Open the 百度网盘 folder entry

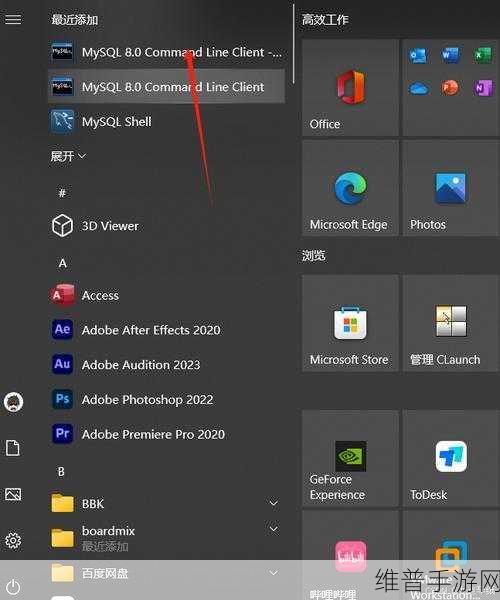[x=166, y=573]
